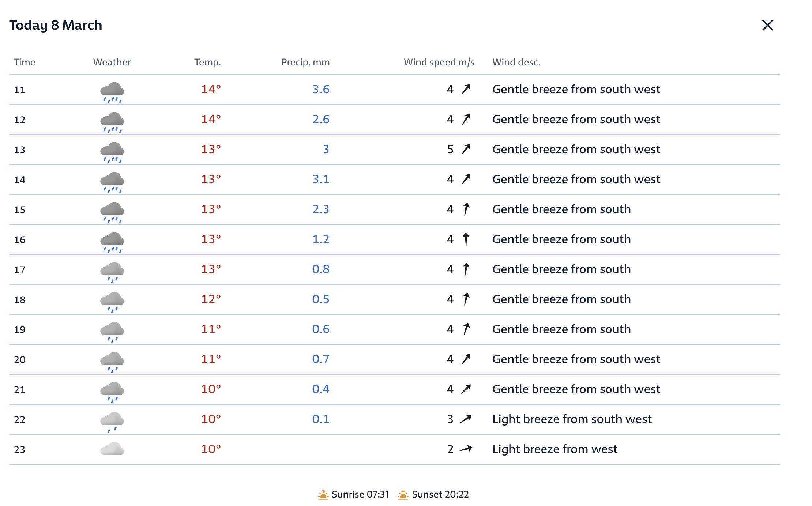The width and height of the screenshot is (812, 506).
Task: Click the Sunrise 07:31 text
Action: pos(360,494)
